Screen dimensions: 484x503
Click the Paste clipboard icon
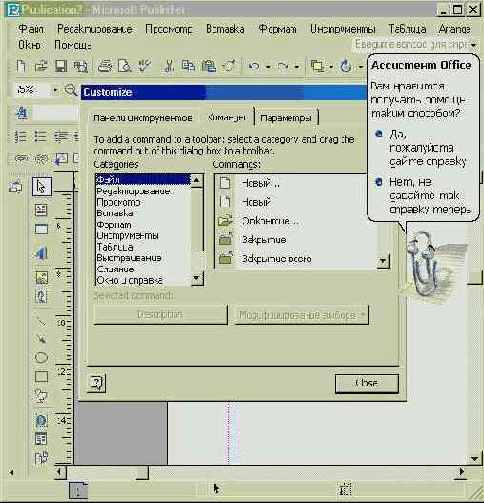click(209, 66)
